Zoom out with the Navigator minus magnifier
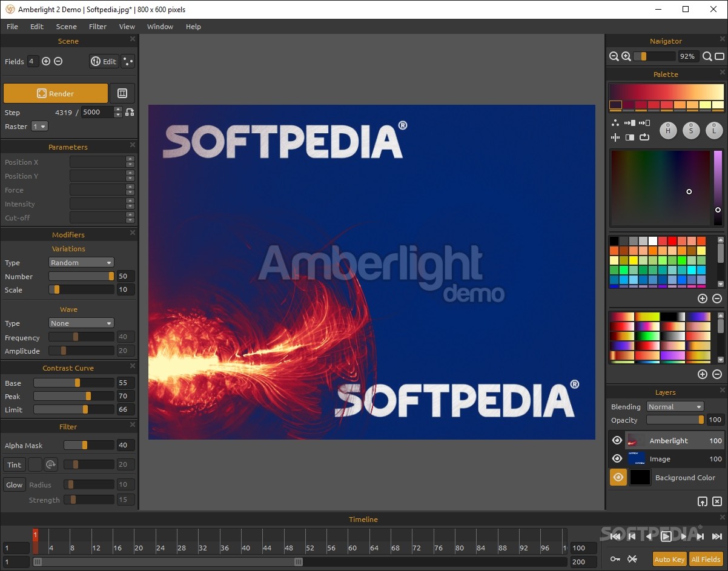Image resolution: width=728 pixels, height=571 pixels. pos(614,56)
